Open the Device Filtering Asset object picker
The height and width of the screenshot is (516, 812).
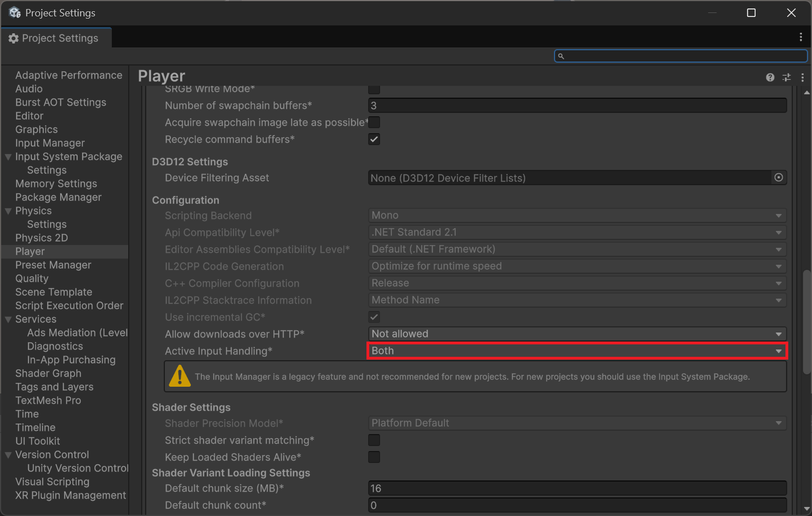click(x=779, y=178)
